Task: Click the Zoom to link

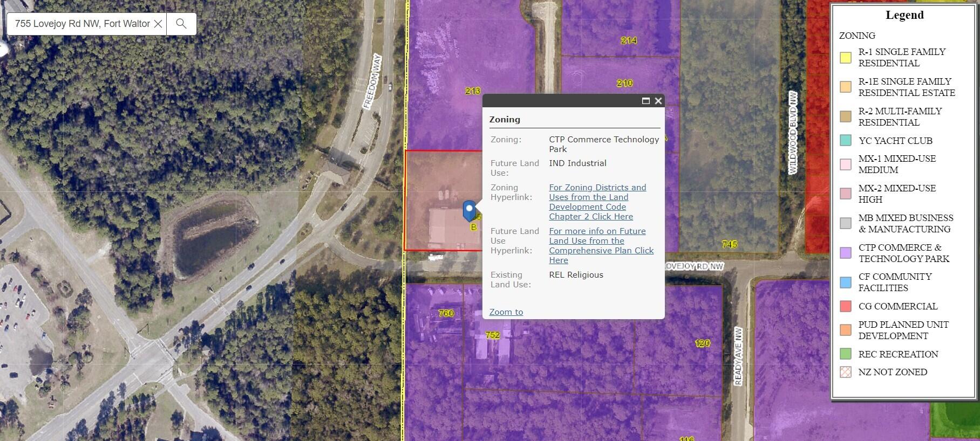Action: click(506, 312)
